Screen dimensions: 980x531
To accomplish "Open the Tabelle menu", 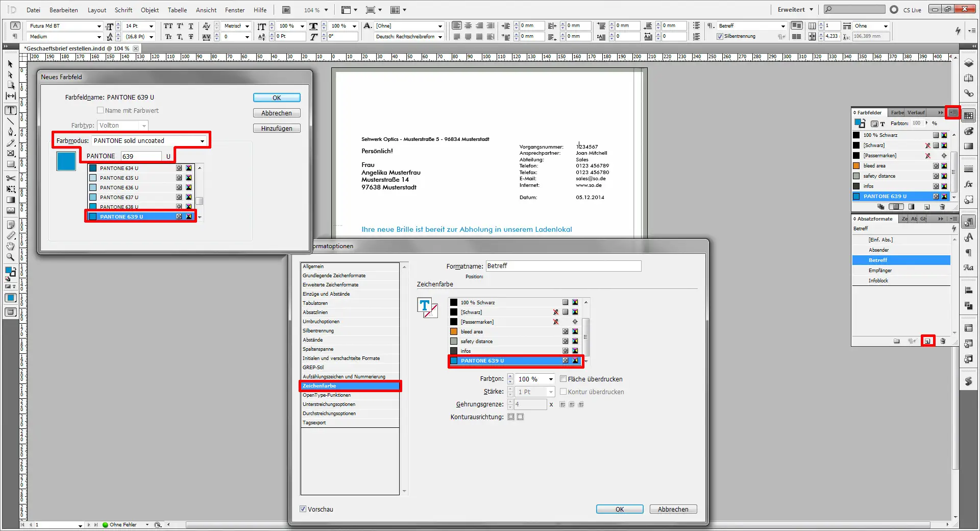I will point(177,10).
